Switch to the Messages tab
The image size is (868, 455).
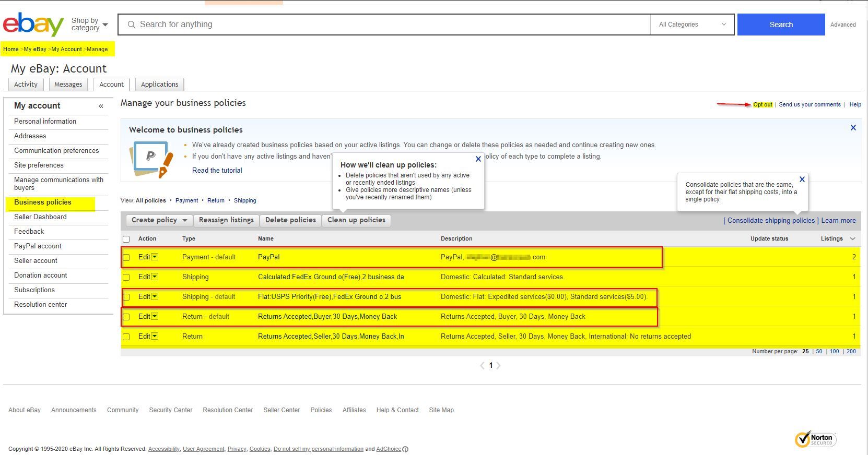(68, 85)
